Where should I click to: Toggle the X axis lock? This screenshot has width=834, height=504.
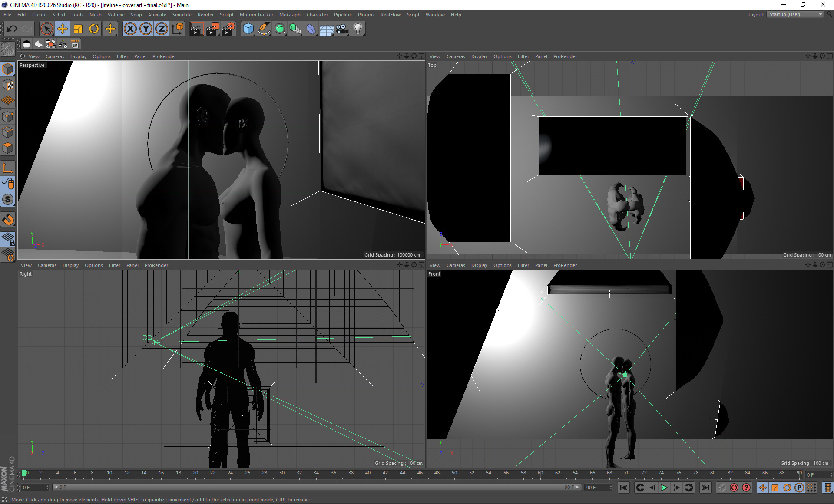[130, 29]
